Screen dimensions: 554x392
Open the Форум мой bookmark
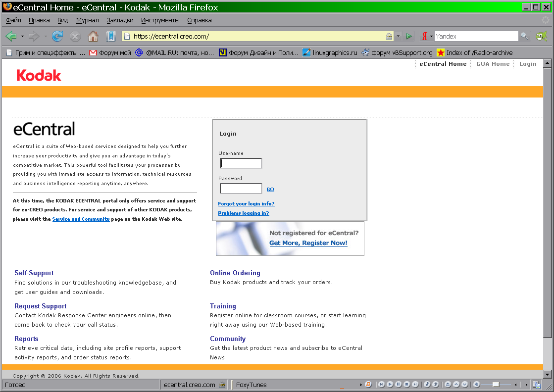(110, 52)
